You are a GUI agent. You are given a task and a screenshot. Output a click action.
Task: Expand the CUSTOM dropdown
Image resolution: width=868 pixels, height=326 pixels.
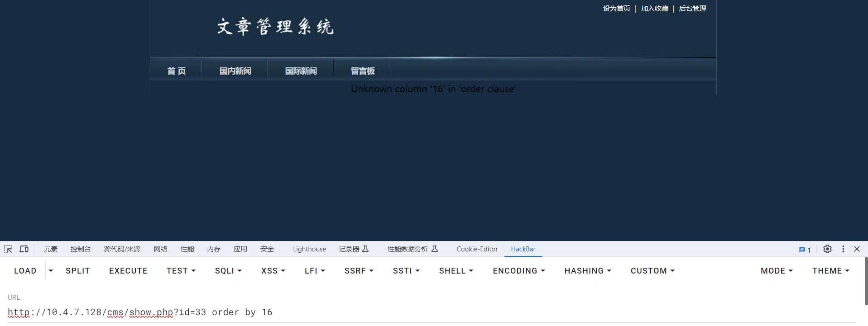652,271
